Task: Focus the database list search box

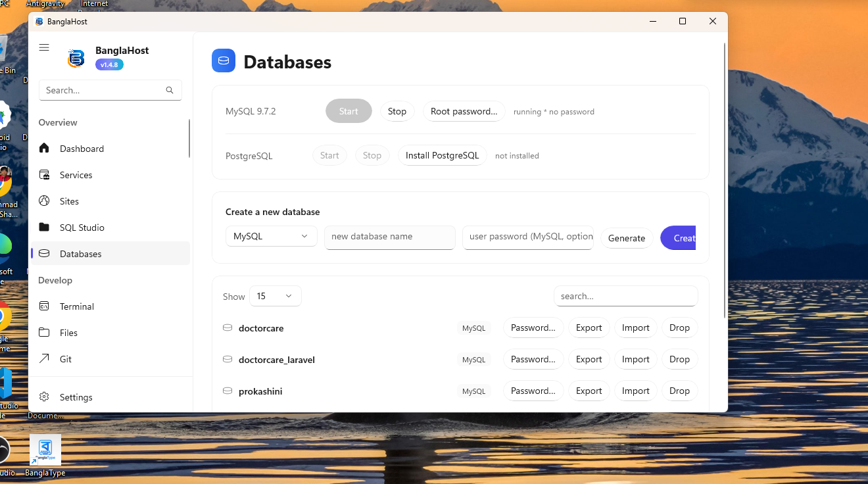Action: [x=626, y=296]
